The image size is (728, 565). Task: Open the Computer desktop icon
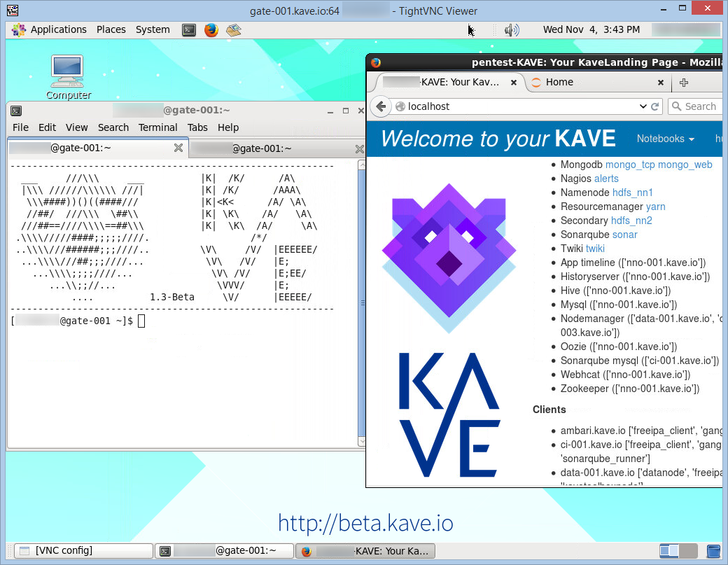pyautogui.click(x=68, y=77)
